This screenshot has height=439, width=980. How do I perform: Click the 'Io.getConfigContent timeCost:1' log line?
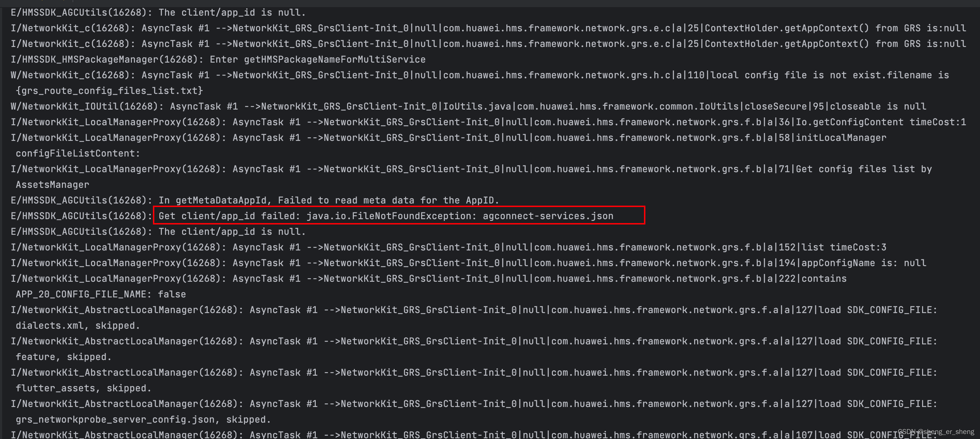(x=489, y=122)
